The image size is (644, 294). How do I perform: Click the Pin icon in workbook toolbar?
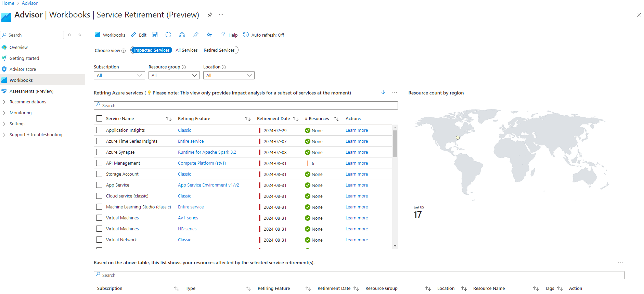(196, 35)
